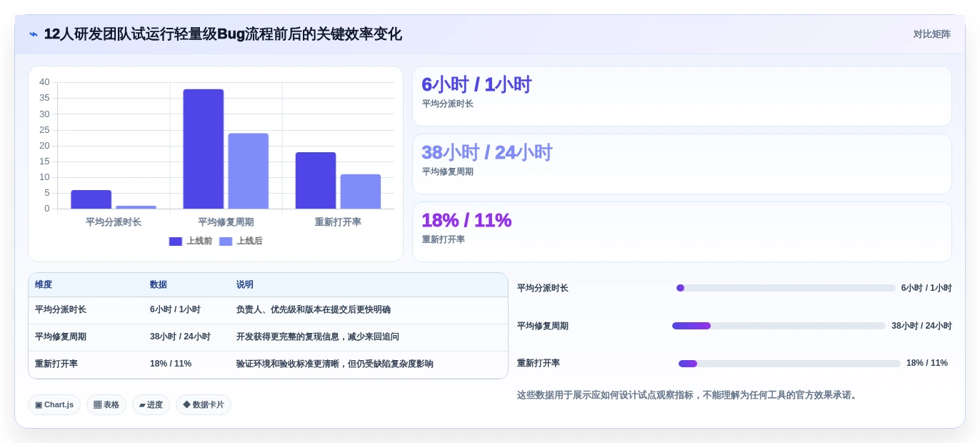Click the disclaimer note starting with 这些数据用于
Screen dimensions: 980x443
[x=689, y=395]
